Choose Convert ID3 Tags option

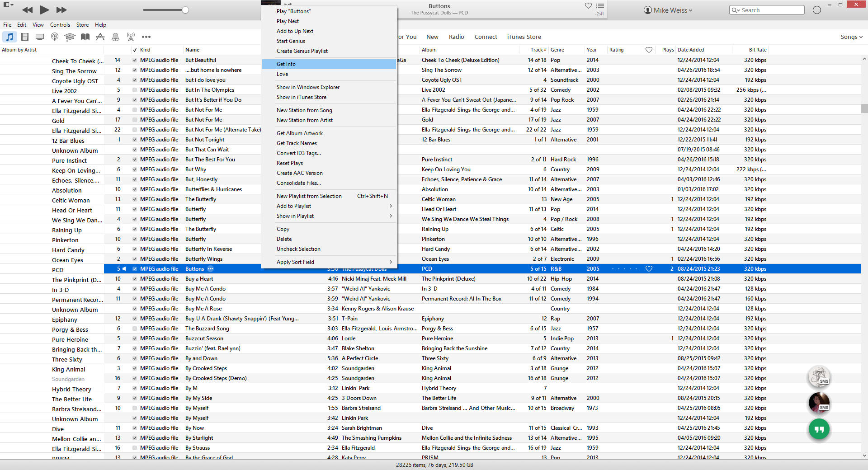(329, 153)
